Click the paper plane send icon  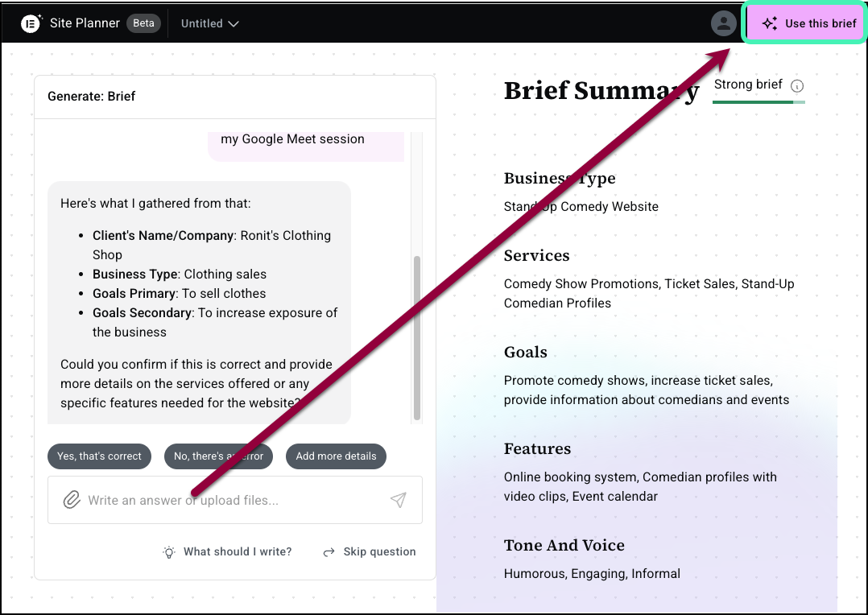398,500
